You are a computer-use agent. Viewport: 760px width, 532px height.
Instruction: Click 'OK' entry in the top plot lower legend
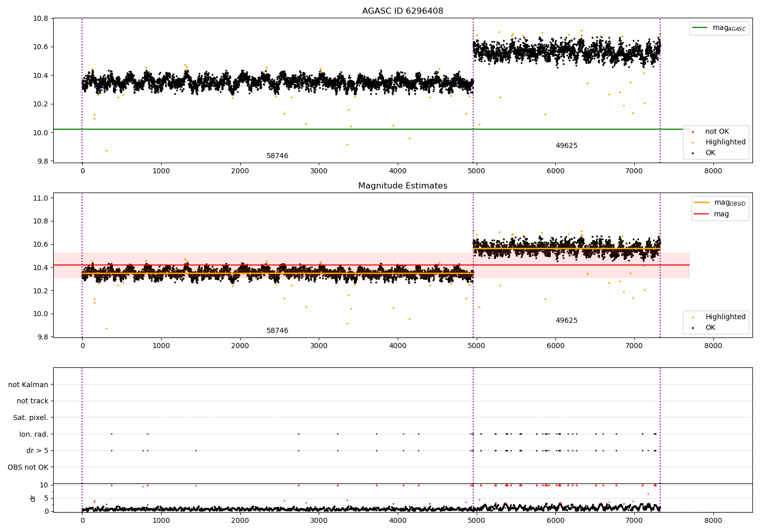click(710, 153)
